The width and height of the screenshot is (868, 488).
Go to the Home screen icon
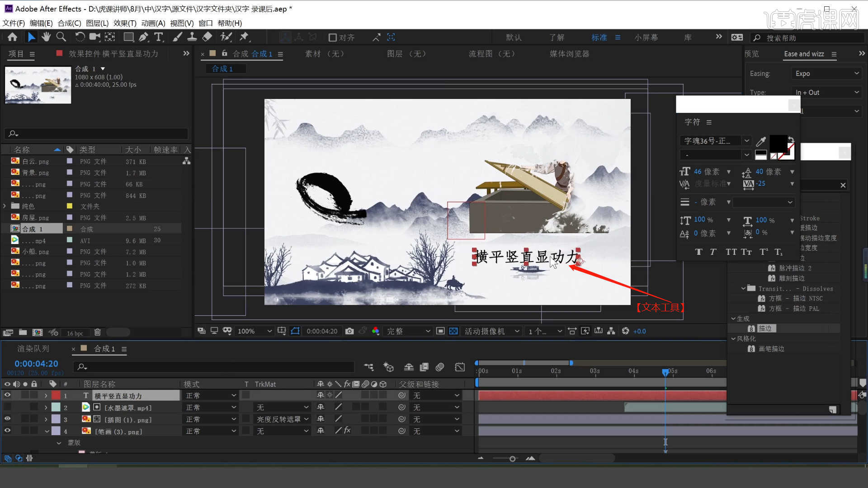[x=12, y=37]
